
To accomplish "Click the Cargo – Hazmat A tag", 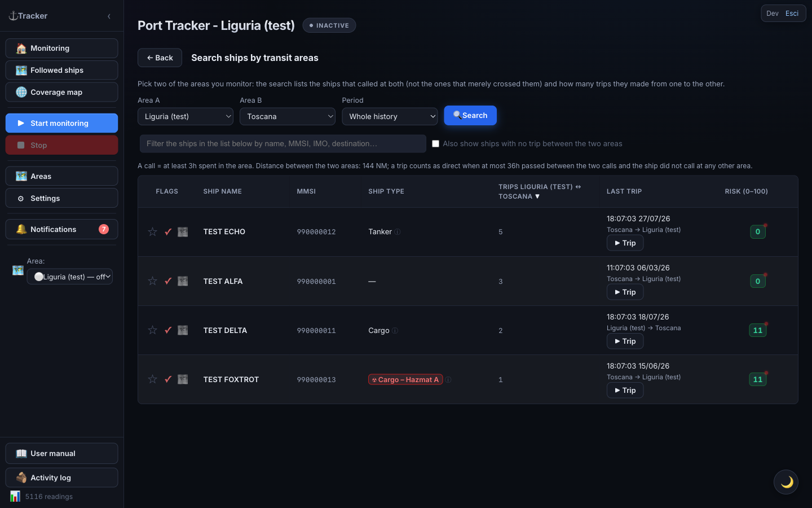I will pyautogui.click(x=405, y=380).
